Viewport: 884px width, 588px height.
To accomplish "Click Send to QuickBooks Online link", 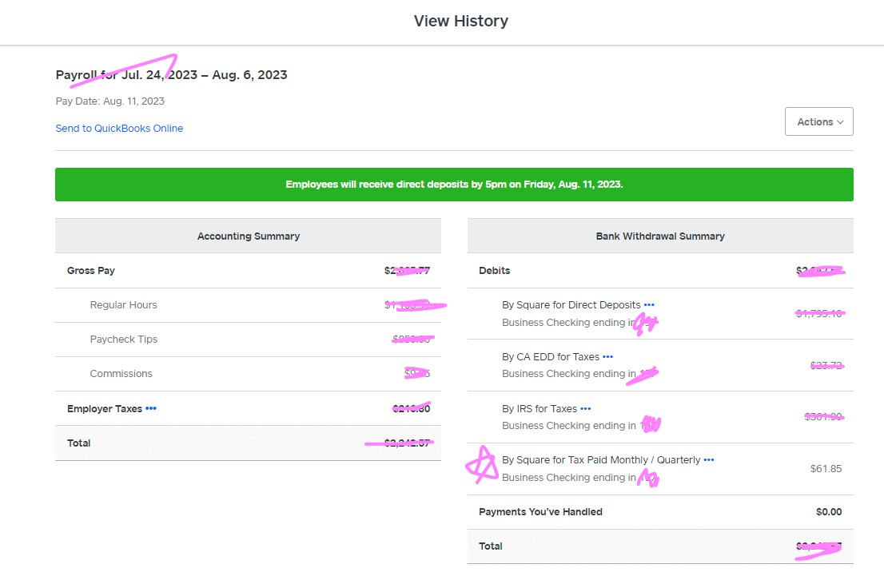I will pos(119,128).
